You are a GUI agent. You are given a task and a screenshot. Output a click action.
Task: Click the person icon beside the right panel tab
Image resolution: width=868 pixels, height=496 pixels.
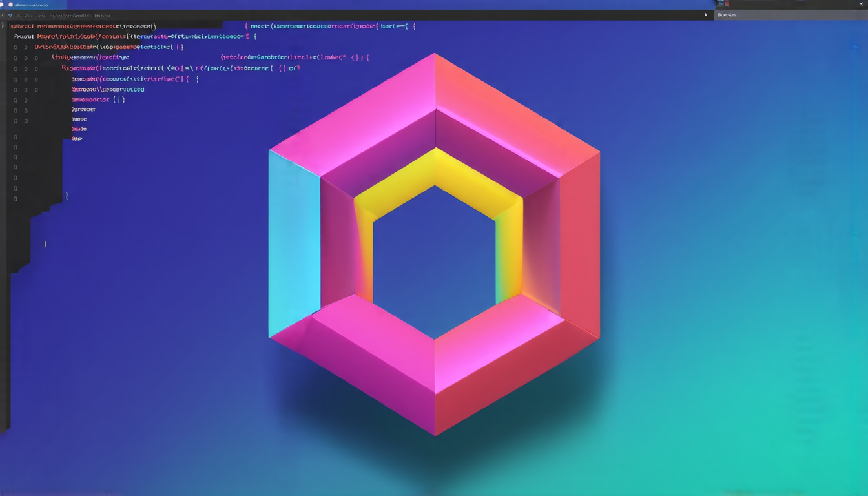(x=705, y=14)
